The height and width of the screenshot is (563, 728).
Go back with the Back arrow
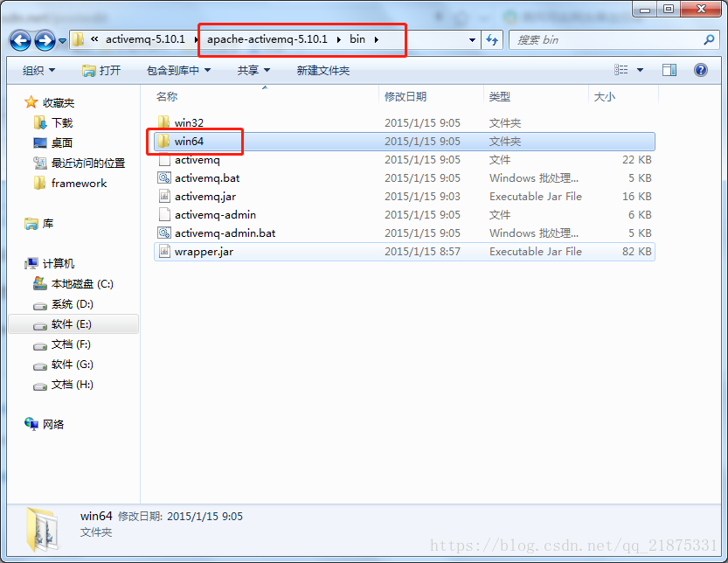[20, 41]
